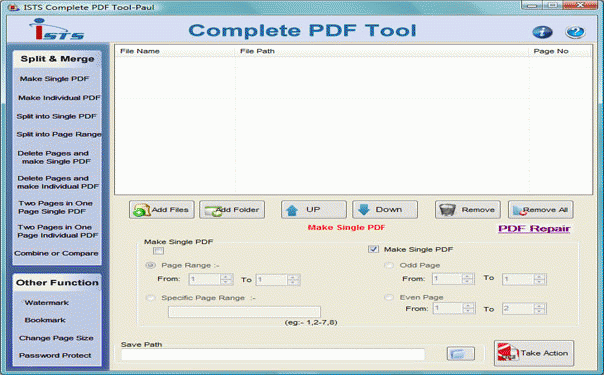Click the Take Action button
604x375 pixels.
[x=534, y=353]
